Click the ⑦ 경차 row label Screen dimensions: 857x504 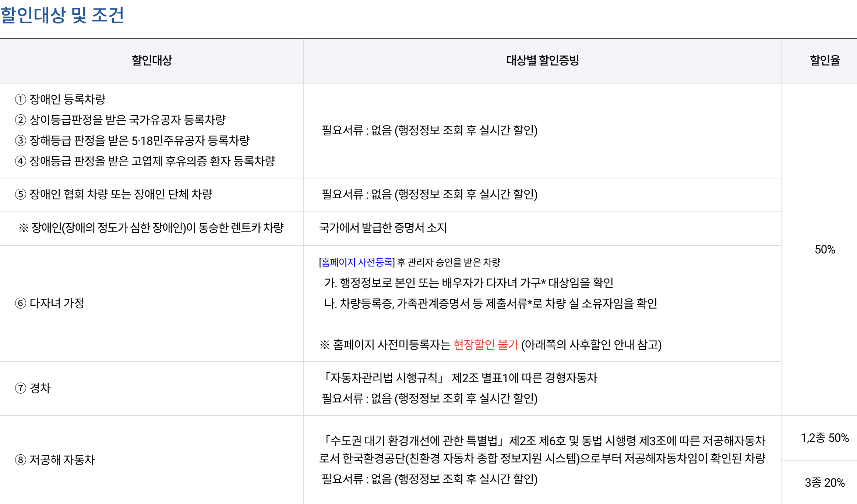coord(32,387)
